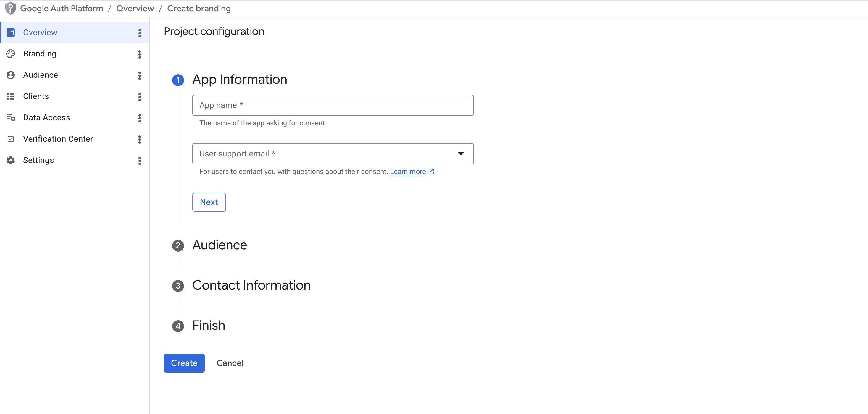Screen dimensions: 868x414
Task: Click the Google Auth Platform shield icon
Action: coord(10,8)
